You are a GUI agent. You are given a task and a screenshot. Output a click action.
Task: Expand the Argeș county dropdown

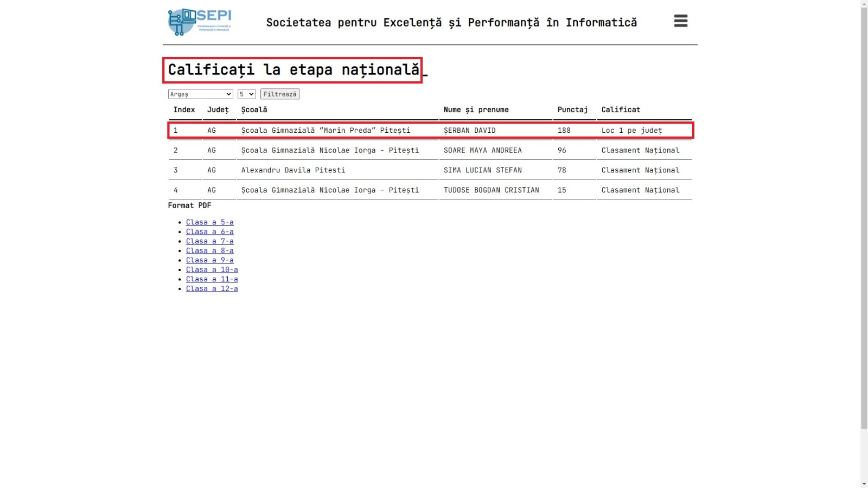(x=200, y=94)
